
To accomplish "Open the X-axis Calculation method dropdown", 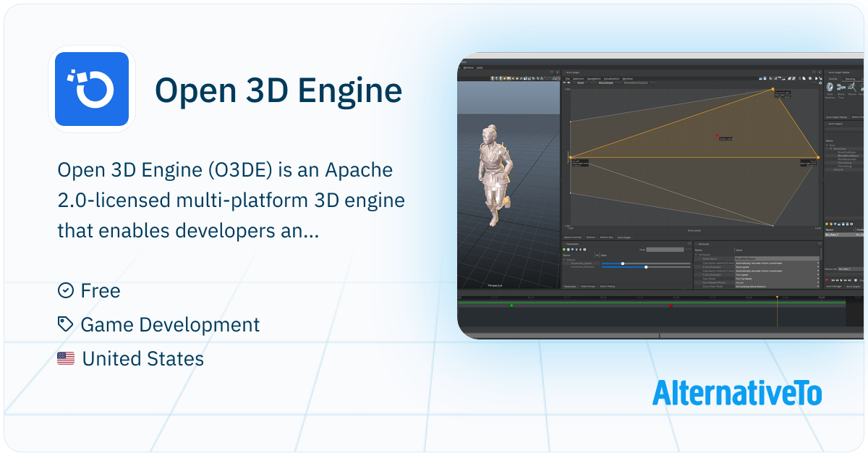I will click(777, 263).
